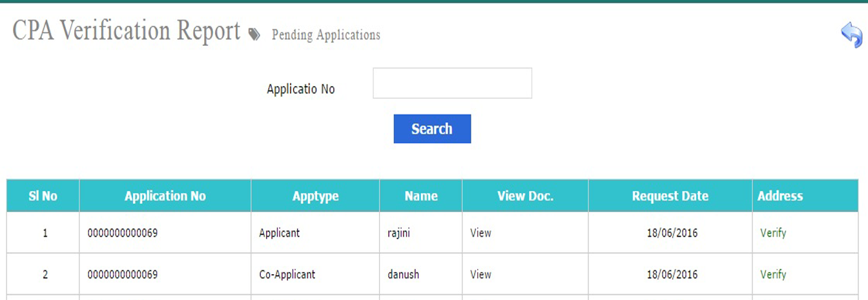Focus the Applicatio No input field
The image size is (868, 300).
click(452, 83)
